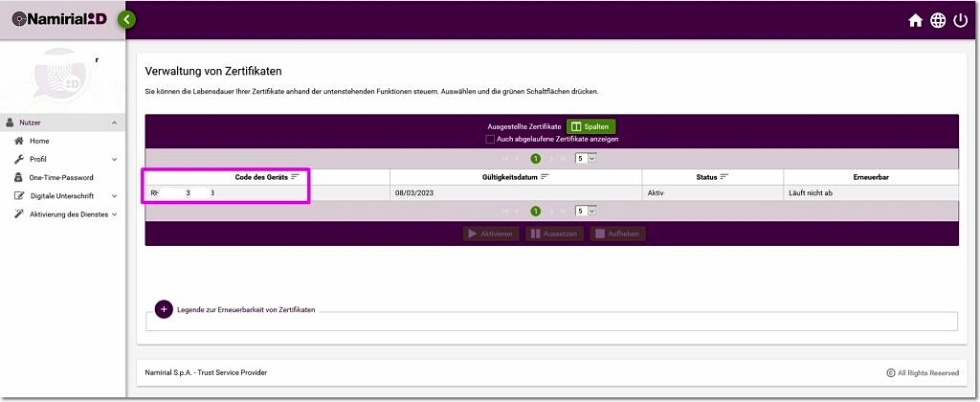Expand the plus icon for Legende
Screen dimensions: 980x402
click(x=164, y=309)
